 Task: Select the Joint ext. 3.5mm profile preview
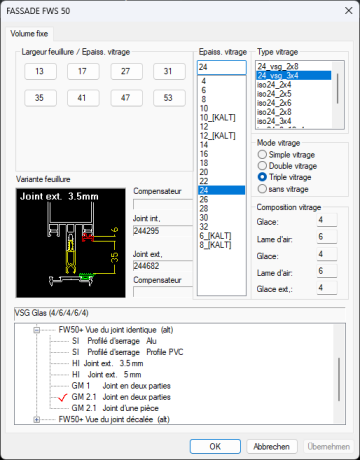pyautogui.click(x=71, y=243)
